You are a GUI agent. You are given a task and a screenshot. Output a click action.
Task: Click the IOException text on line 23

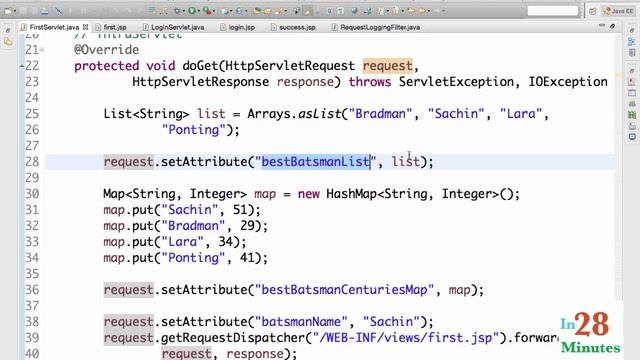[x=568, y=82]
